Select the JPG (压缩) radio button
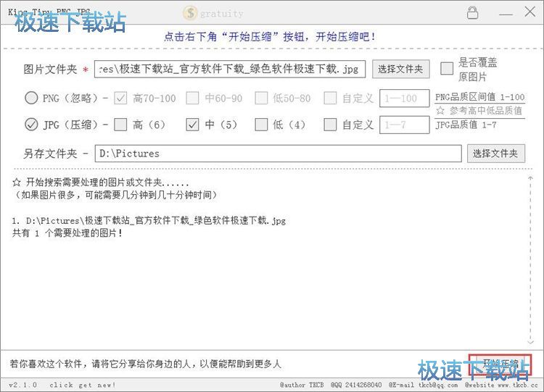Image resolution: width=544 pixels, height=392 pixels. [x=31, y=125]
